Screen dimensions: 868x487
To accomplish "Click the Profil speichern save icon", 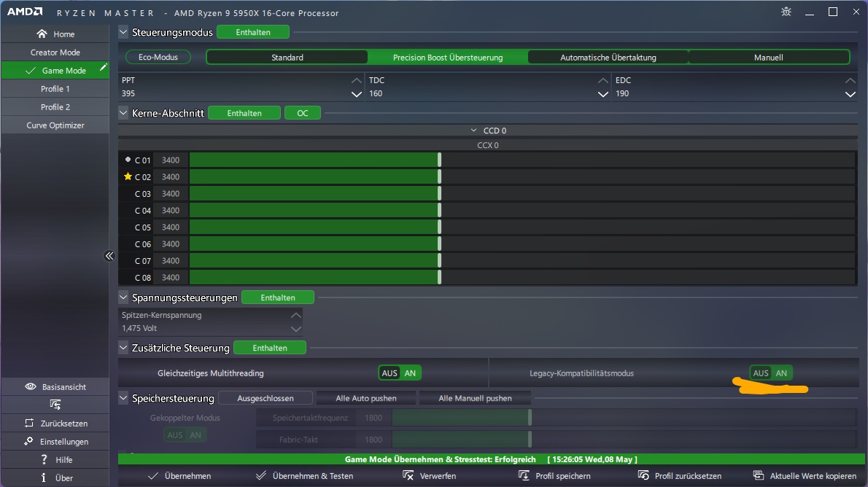I will pos(524,475).
